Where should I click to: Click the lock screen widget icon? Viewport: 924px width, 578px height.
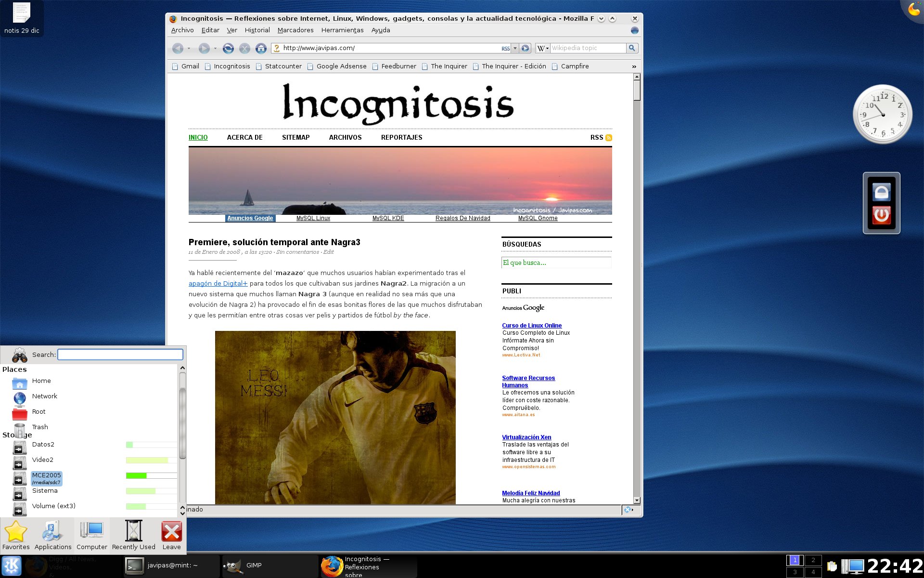point(881,192)
